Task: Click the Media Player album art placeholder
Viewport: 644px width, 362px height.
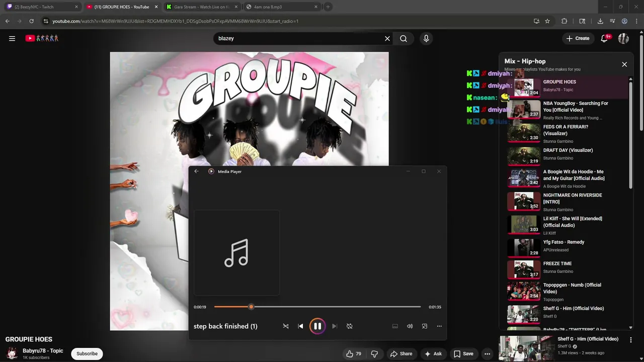Action: point(237,253)
